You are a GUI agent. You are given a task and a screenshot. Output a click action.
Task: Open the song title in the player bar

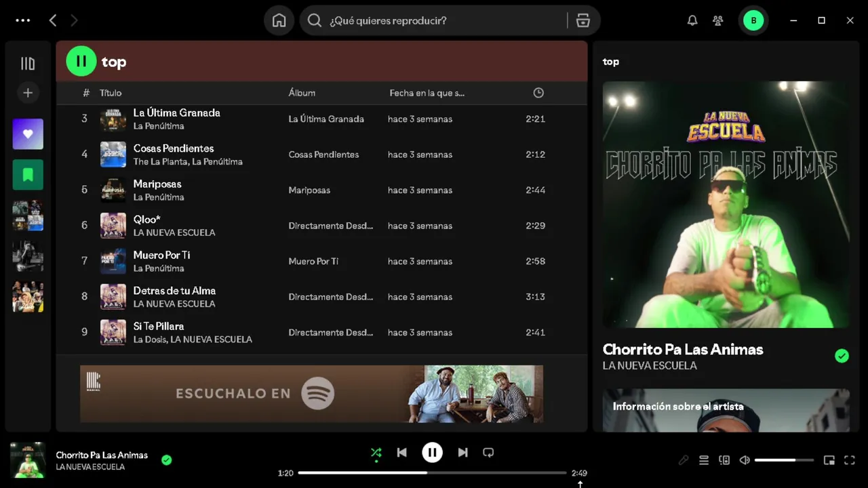coord(102,455)
